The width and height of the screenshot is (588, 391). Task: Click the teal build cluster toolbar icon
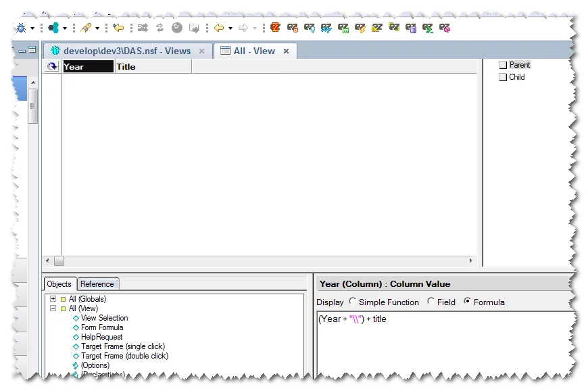pyautogui.click(x=54, y=28)
